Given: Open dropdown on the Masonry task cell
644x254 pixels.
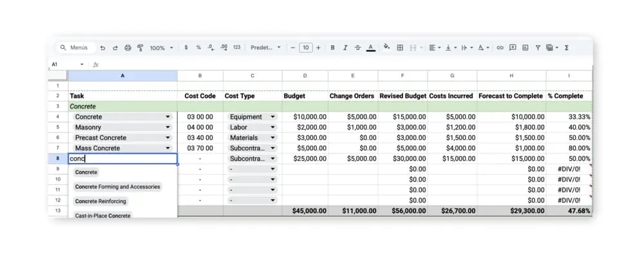Looking at the screenshot, I should pyautogui.click(x=167, y=128).
